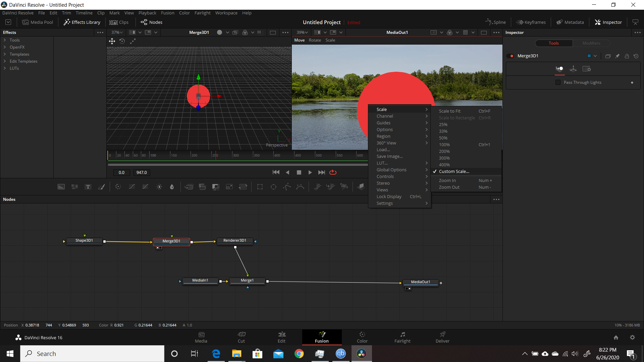Add a Background node from the toolbar
The height and width of the screenshot is (362, 644).
point(61,187)
